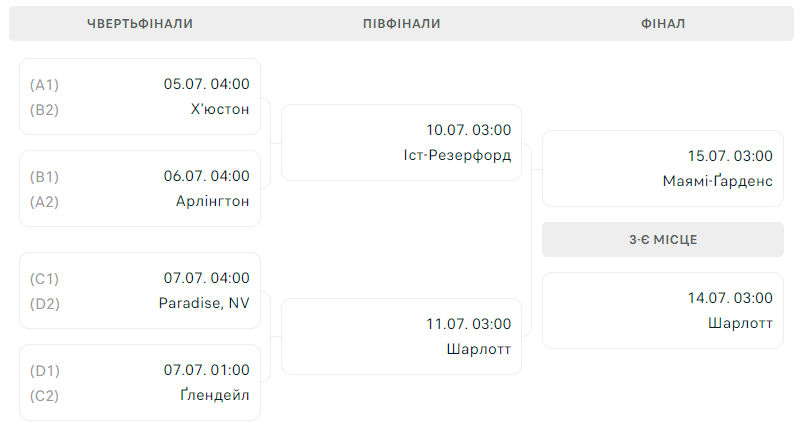Screen dimensions: 800x433
Task: Click the ФІНАЛ column header
Action: pyautogui.click(x=663, y=23)
